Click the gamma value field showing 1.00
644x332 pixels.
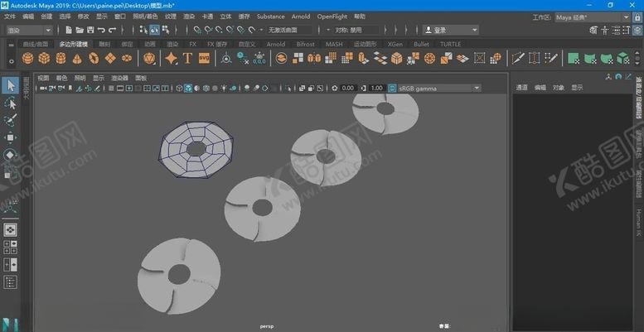point(376,88)
